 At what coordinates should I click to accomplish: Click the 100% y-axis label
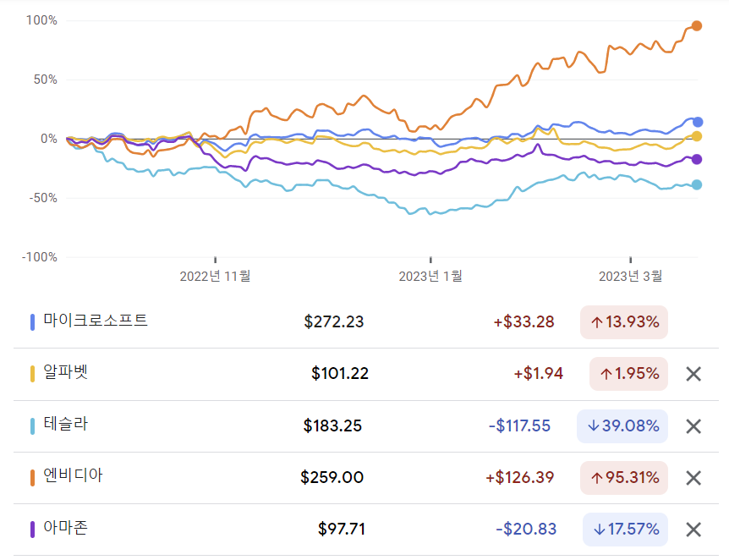point(41,20)
